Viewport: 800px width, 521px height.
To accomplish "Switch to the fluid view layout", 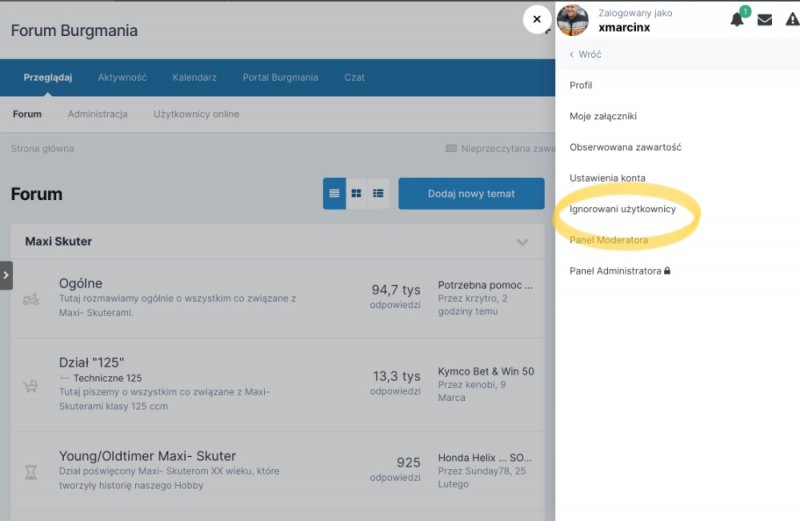I will (x=379, y=194).
